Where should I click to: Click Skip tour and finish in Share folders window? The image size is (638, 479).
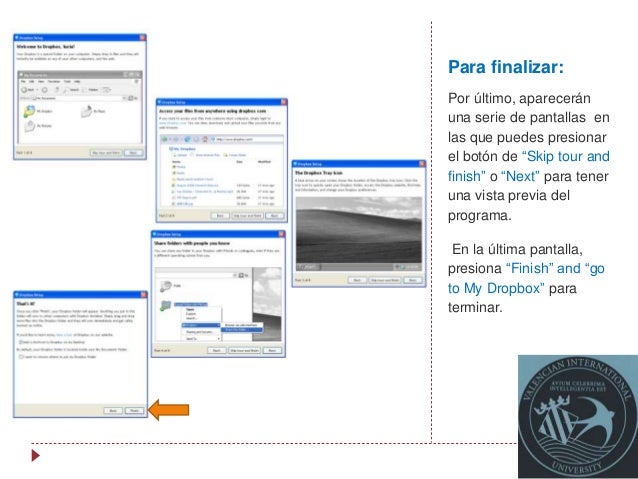(245, 350)
